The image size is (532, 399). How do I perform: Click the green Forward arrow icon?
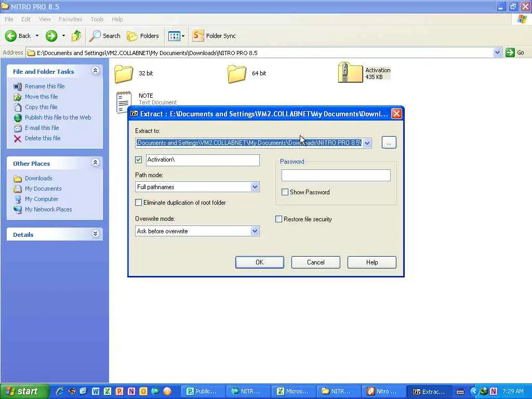(x=51, y=36)
